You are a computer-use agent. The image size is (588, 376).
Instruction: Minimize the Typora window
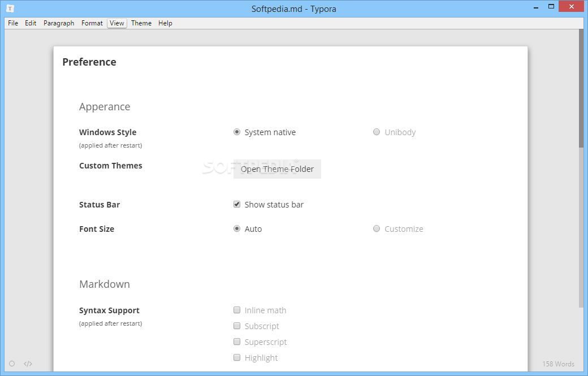coord(536,7)
